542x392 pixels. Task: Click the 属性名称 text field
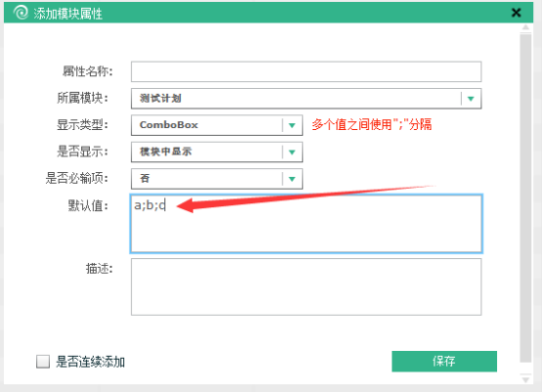point(306,71)
